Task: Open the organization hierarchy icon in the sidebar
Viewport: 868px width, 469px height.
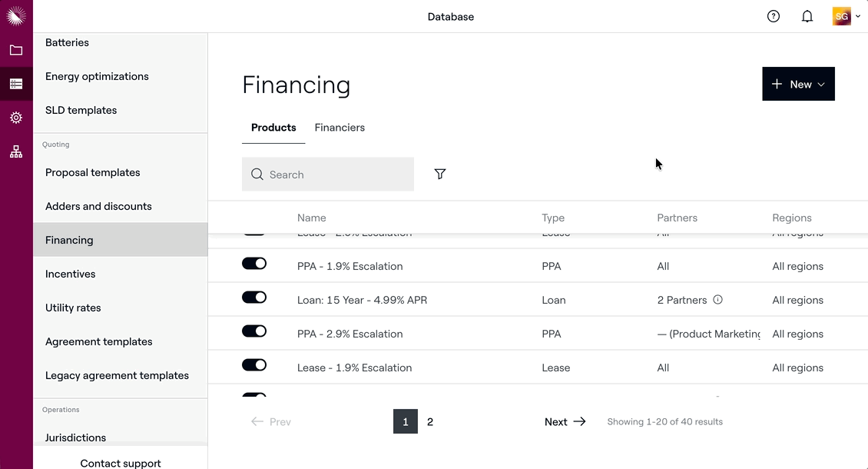Action: (16, 151)
